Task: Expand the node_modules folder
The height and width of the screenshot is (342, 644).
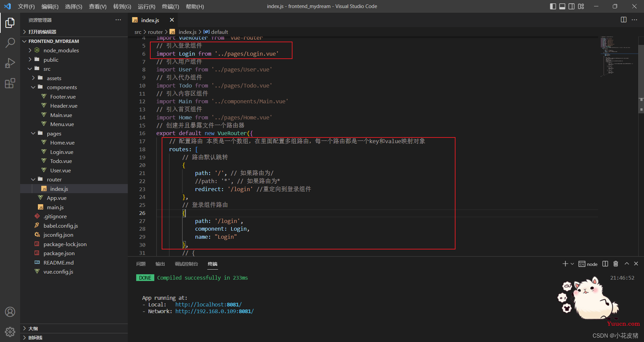Action: 61,50
